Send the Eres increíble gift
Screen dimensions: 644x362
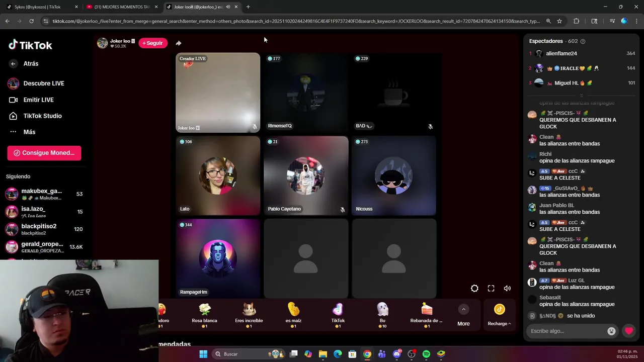pos(249,315)
